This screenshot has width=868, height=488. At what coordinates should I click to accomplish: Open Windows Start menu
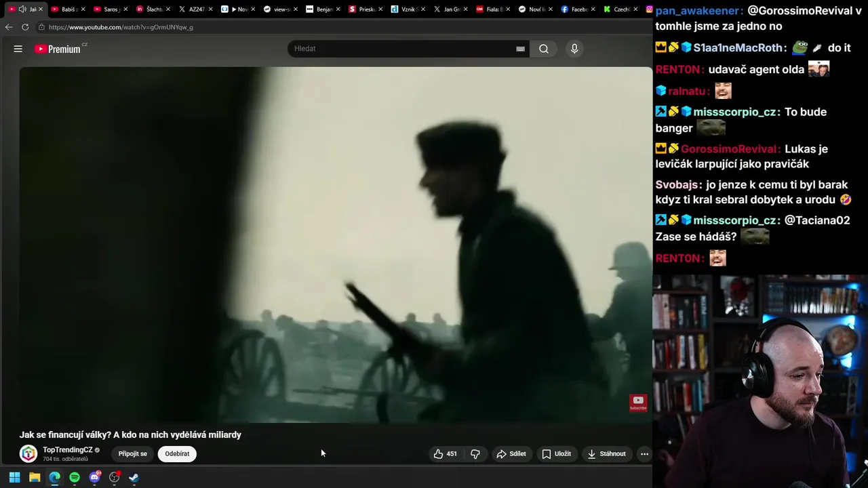14,477
